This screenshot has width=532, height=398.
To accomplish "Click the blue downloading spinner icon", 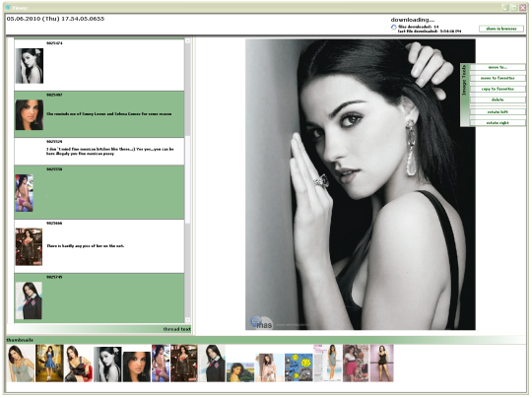I will click(393, 28).
